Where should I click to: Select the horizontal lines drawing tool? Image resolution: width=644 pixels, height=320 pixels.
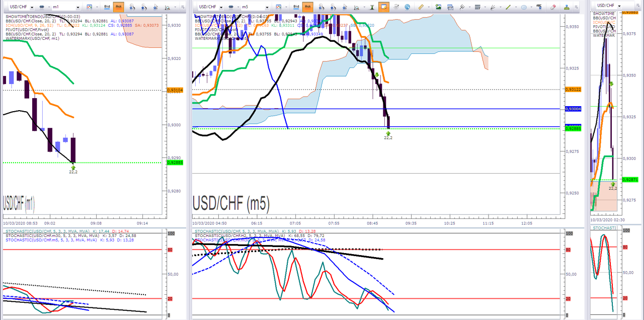coord(477,7)
